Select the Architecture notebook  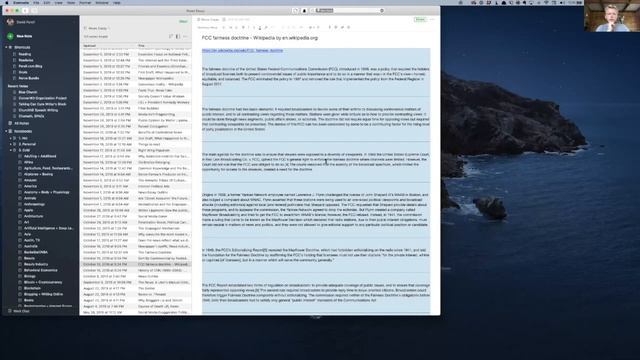(33, 216)
